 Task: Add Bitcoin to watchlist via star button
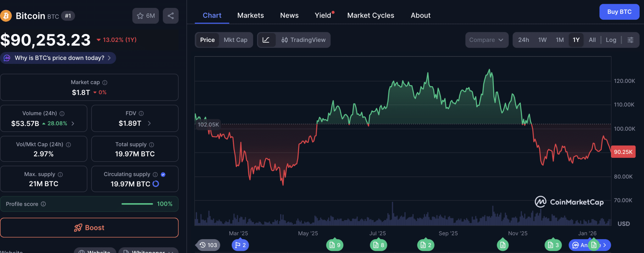(146, 16)
